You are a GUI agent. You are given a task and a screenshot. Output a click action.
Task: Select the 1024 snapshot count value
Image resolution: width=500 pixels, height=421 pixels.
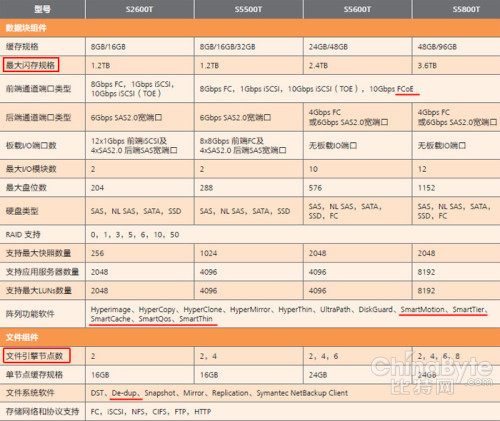208,253
